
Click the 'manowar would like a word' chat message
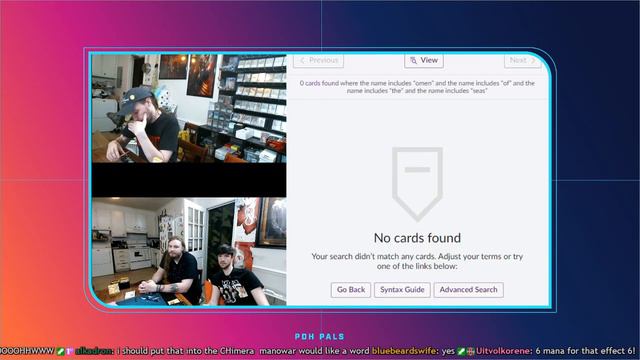[x=314, y=351]
